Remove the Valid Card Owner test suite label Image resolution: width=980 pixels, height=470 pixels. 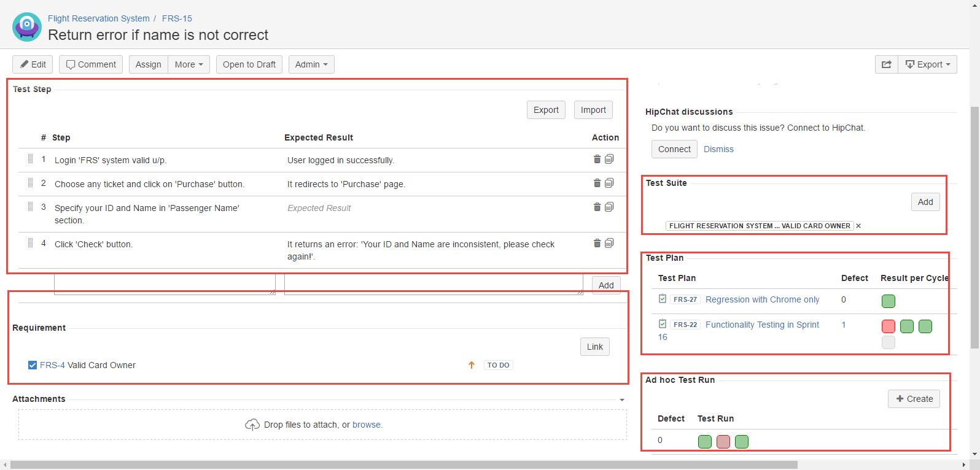point(858,226)
